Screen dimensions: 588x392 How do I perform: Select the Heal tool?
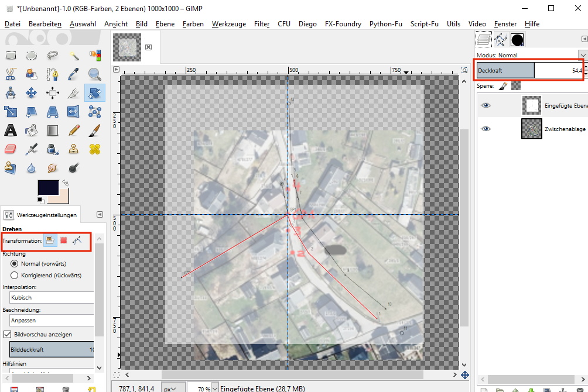(x=95, y=149)
